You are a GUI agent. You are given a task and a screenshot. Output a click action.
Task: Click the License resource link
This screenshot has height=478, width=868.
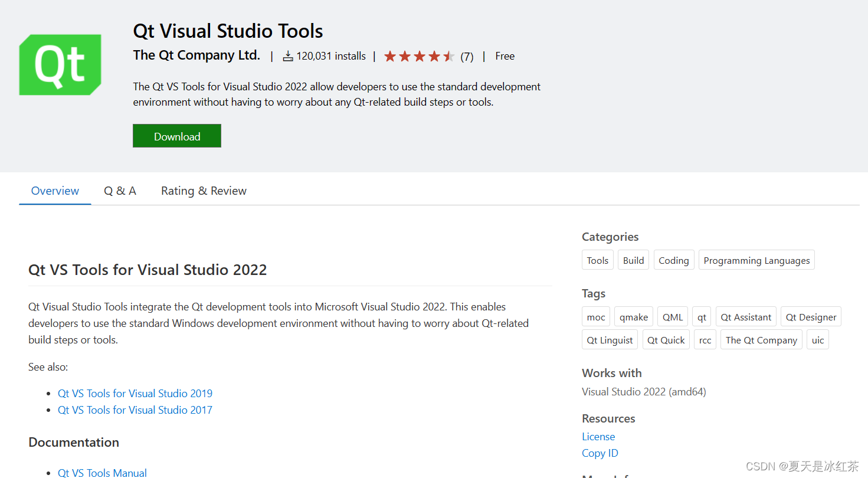point(598,437)
